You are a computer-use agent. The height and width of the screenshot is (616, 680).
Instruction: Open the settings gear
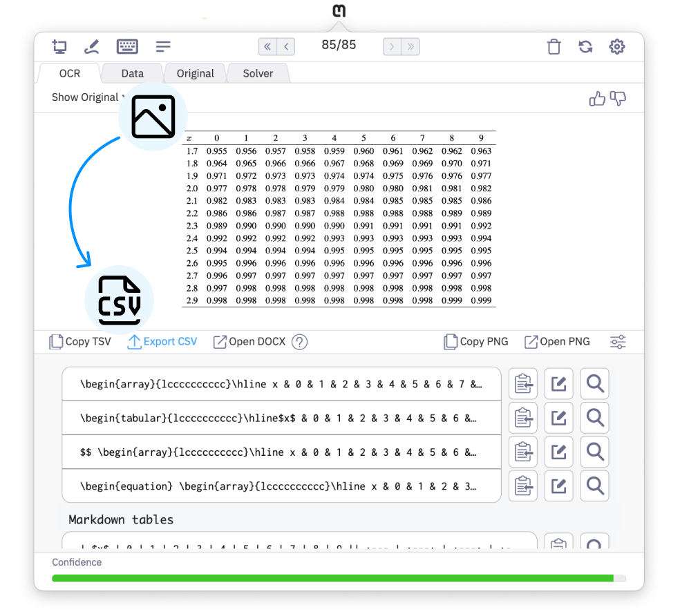617,46
